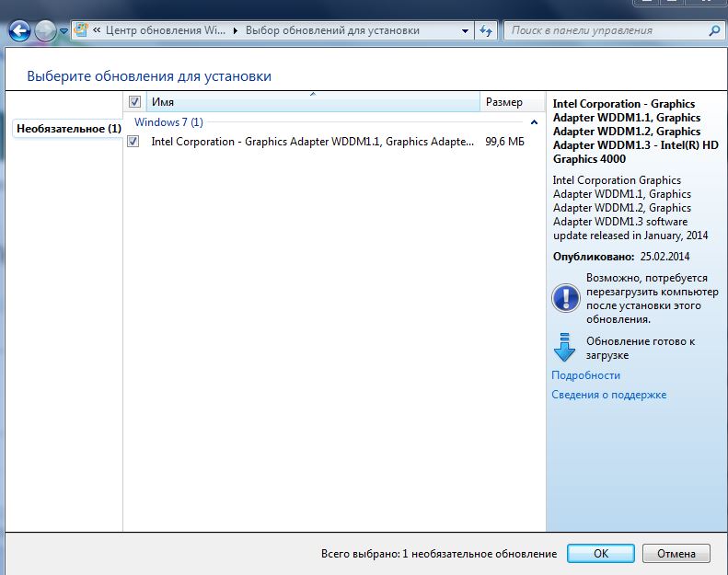728x575 pixels.
Task: Click the magnifier search icon
Action: click(714, 30)
